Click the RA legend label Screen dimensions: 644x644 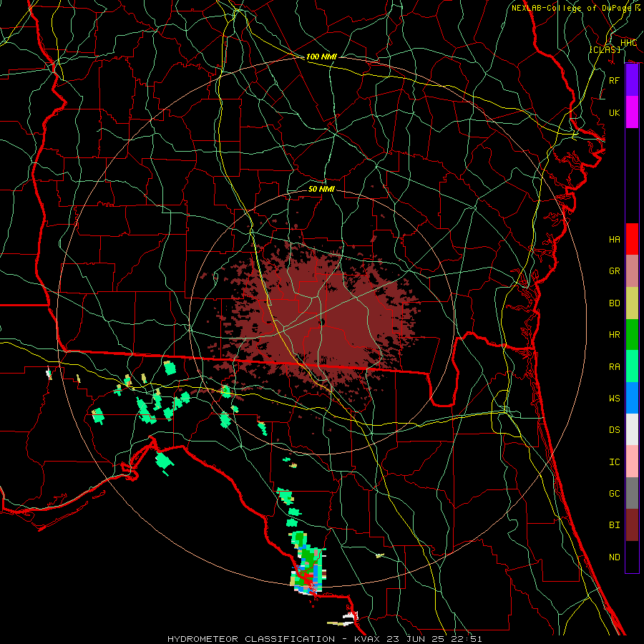click(x=615, y=367)
